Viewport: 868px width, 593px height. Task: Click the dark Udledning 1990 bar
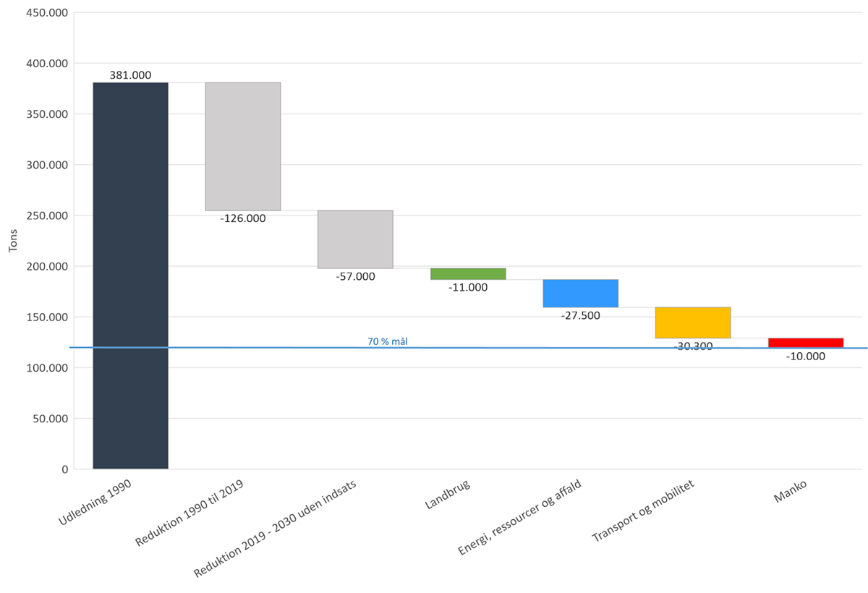coord(130,275)
